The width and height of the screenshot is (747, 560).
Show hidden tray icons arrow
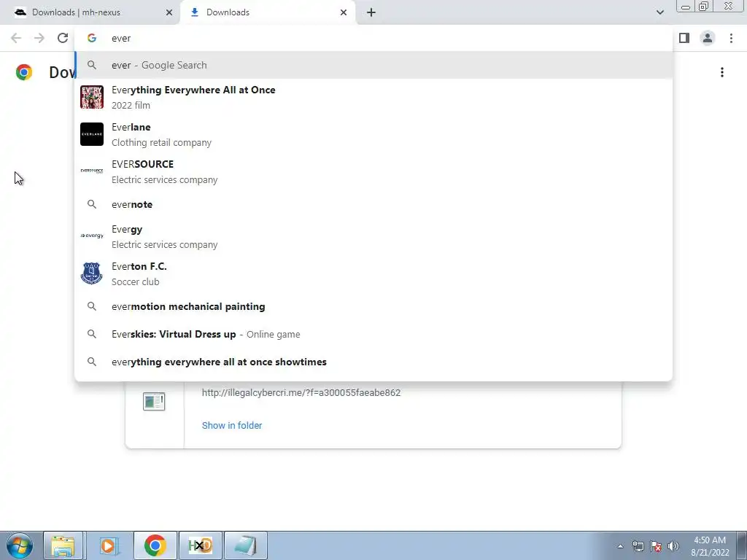tap(620, 546)
